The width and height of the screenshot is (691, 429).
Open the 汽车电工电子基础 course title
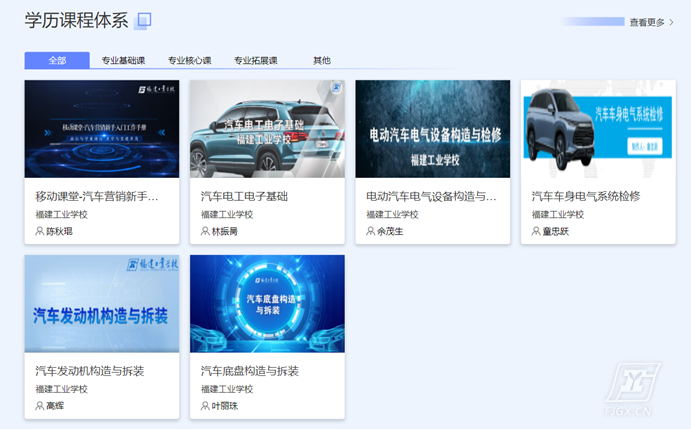point(244,197)
